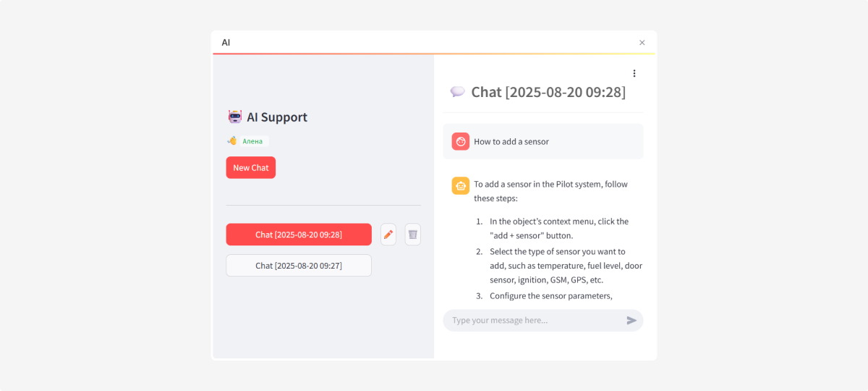Click the waving hand icon
This screenshot has width=868, height=391.
232,141
